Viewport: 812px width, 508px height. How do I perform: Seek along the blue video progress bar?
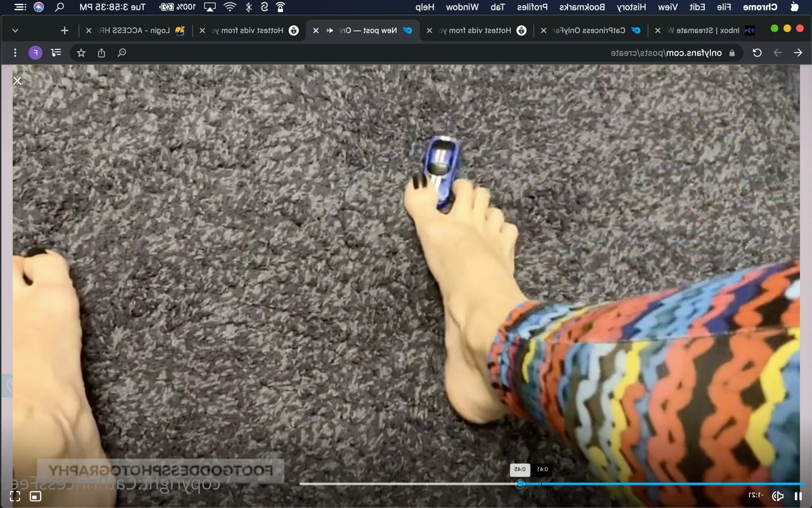[x=663, y=484]
